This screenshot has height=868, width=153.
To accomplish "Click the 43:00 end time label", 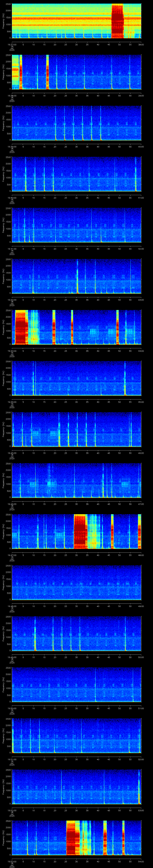I will click(141, 300).
